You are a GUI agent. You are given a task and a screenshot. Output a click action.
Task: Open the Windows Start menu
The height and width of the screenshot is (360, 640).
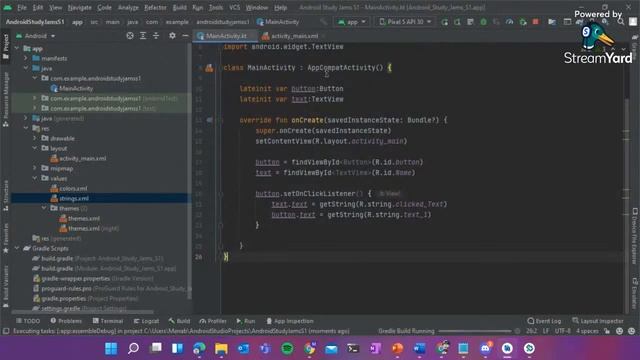[111, 348]
